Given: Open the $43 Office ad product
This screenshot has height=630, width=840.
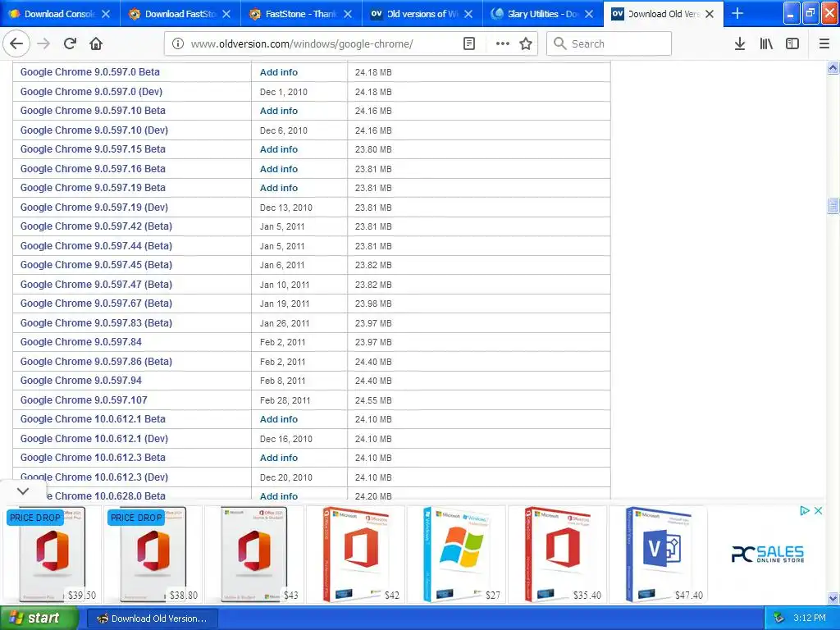Looking at the screenshot, I should tap(254, 555).
